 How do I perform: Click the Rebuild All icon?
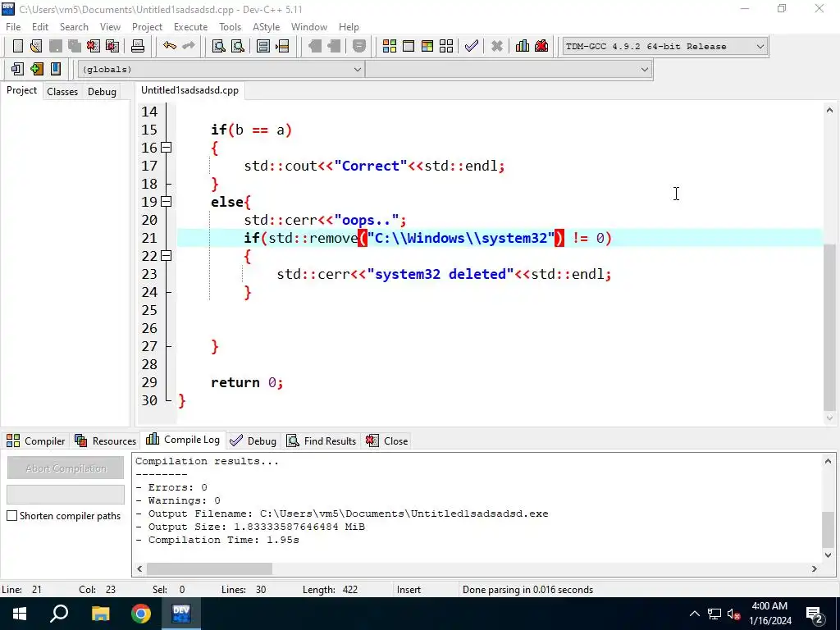click(446, 46)
